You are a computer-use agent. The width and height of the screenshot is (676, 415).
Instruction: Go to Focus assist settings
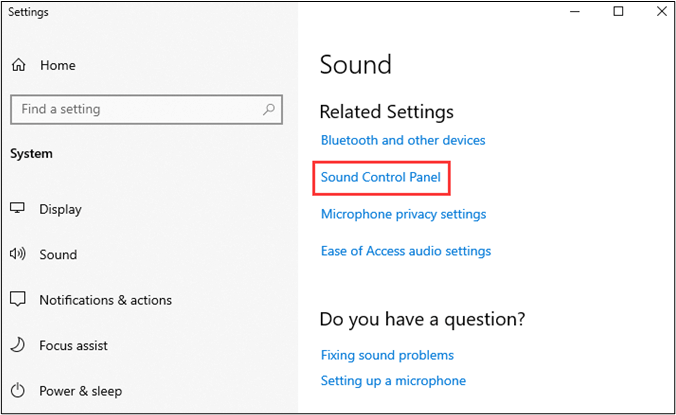73,345
